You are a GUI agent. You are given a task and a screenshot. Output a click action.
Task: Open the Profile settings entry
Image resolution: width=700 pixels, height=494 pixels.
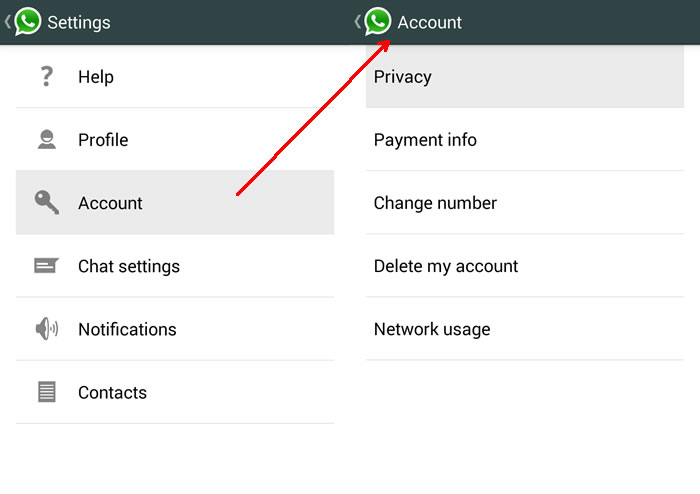[x=103, y=140]
